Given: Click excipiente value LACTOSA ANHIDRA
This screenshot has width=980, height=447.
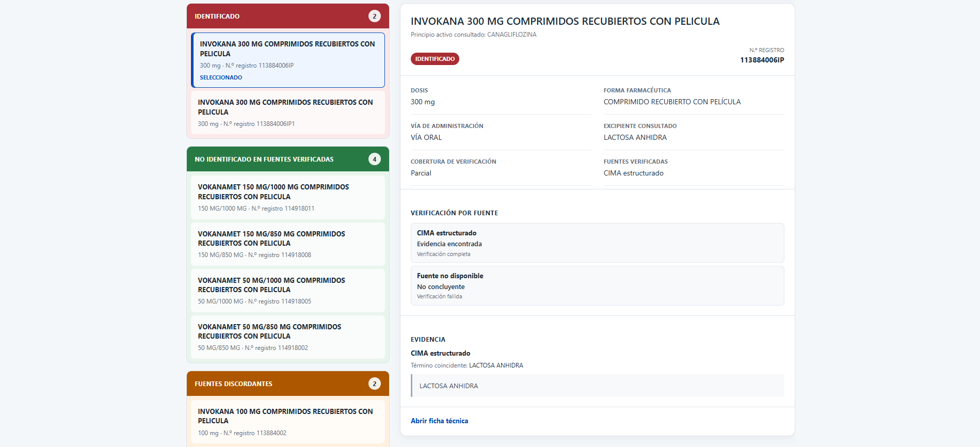Looking at the screenshot, I should [635, 137].
